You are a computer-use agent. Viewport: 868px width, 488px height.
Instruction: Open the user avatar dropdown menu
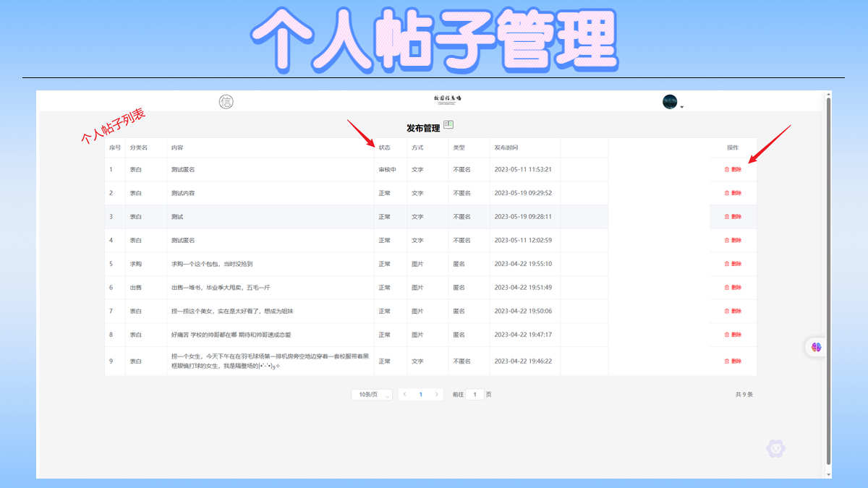click(x=673, y=102)
